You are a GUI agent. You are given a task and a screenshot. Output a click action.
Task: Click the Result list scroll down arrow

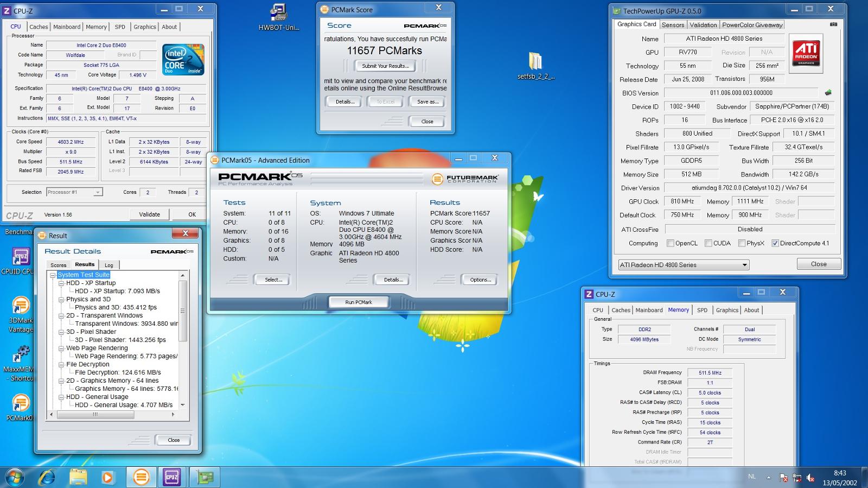pos(183,405)
